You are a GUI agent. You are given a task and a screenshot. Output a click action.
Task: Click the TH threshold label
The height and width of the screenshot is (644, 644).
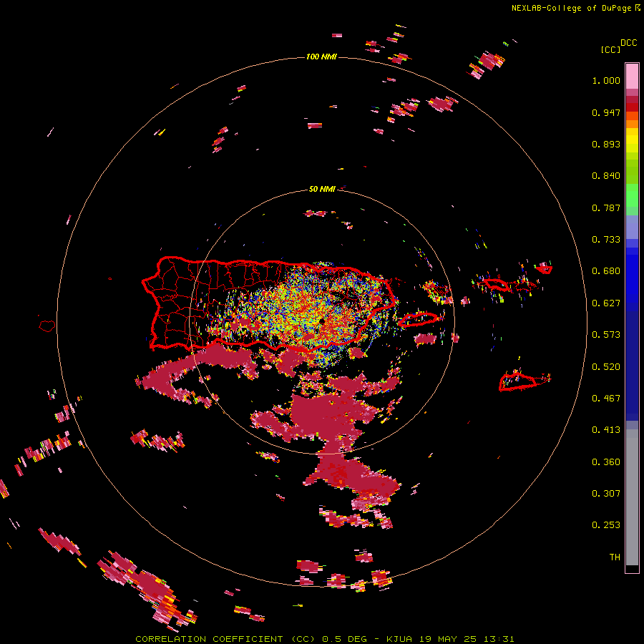tap(615, 557)
